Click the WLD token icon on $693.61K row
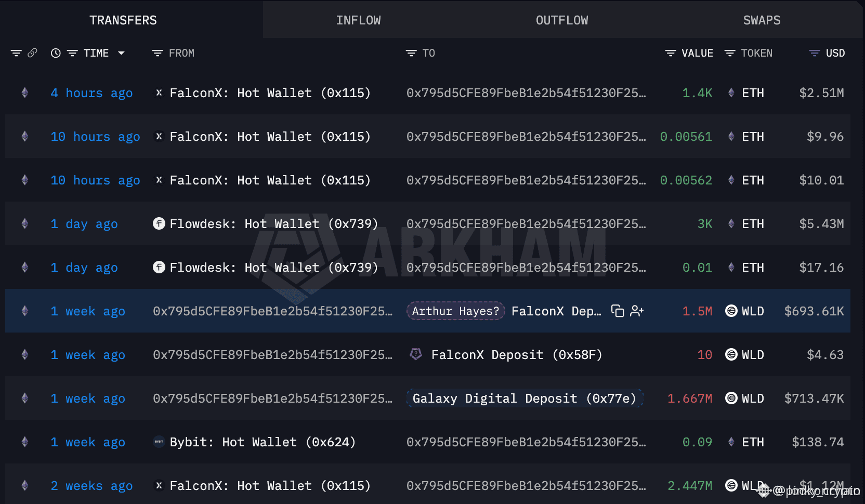Image resolution: width=865 pixels, height=504 pixels. coord(731,311)
